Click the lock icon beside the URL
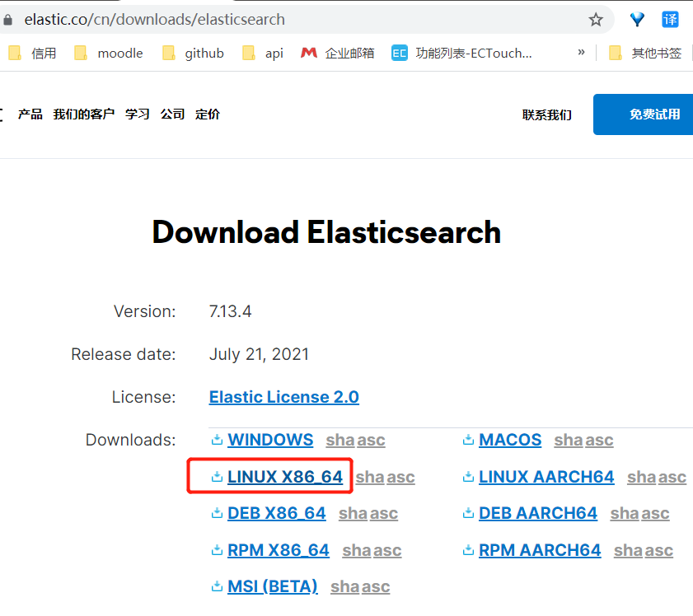The height and width of the screenshot is (616, 693). click(7, 20)
